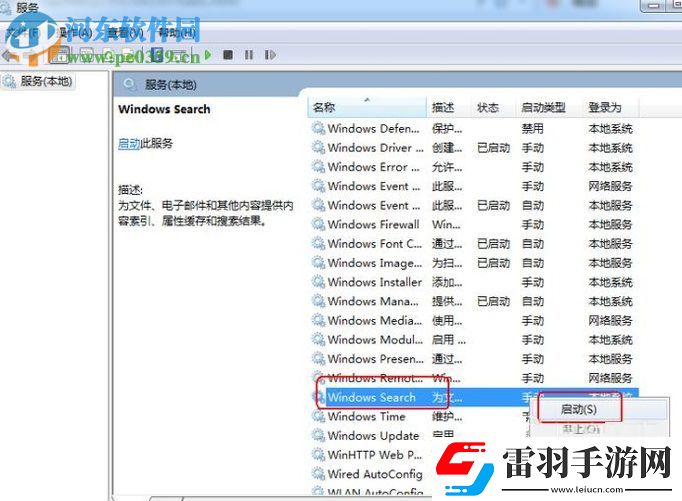The height and width of the screenshot is (501, 682).
Task: Click description 维护... in Windows Time row
Action: 447,416
